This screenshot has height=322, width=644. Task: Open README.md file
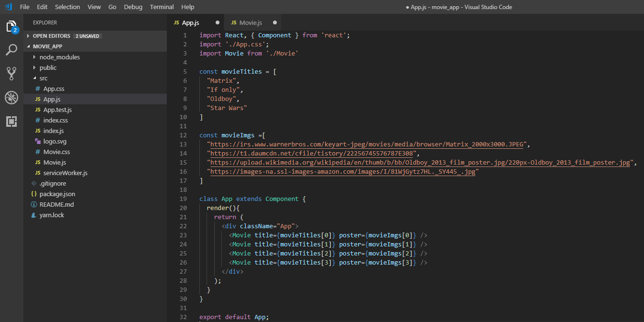(x=95, y=204)
